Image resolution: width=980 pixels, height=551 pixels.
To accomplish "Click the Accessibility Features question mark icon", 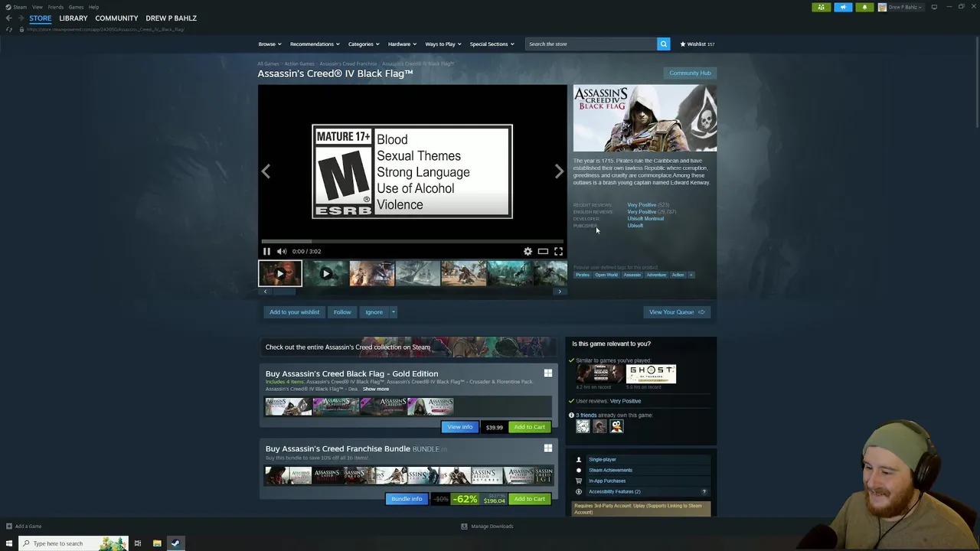I will [704, 491].
